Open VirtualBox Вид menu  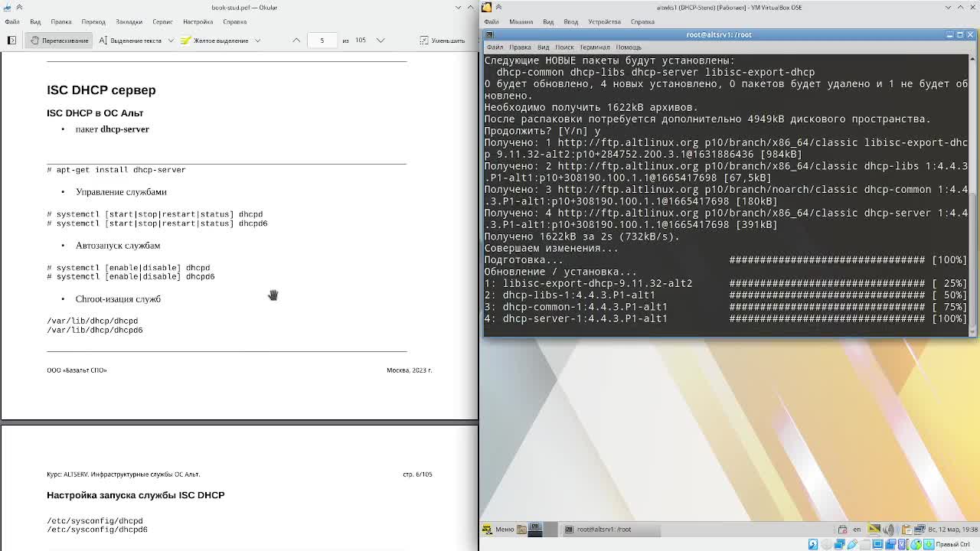pos(548,21)
